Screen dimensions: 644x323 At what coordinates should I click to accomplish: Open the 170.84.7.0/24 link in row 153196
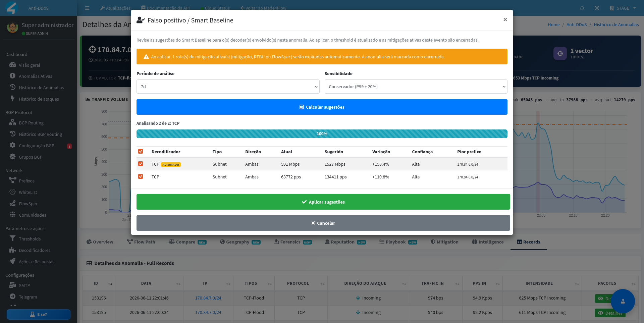208,298
